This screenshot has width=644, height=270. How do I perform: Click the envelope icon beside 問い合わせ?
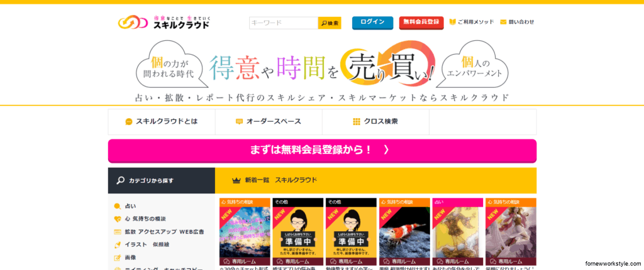503,22
